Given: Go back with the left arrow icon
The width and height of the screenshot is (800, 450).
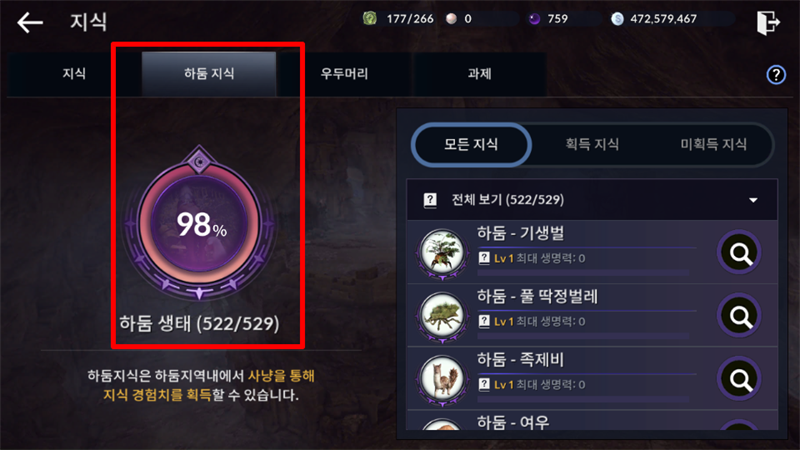Looking at the screenshot, I should tap(30, 22).
